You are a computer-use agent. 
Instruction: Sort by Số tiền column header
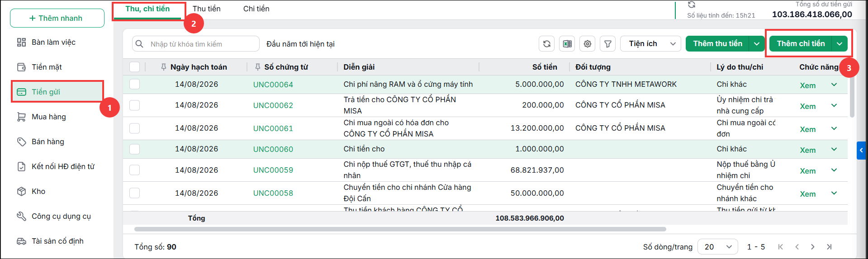(545, 67)
